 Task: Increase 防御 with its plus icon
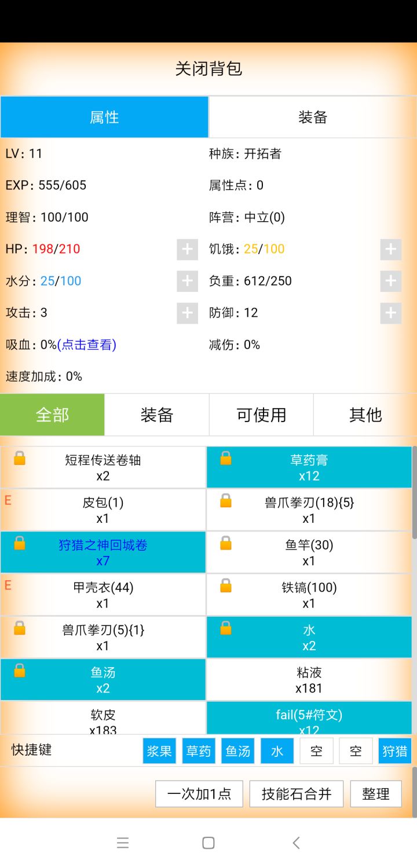[x=391, y=313]
